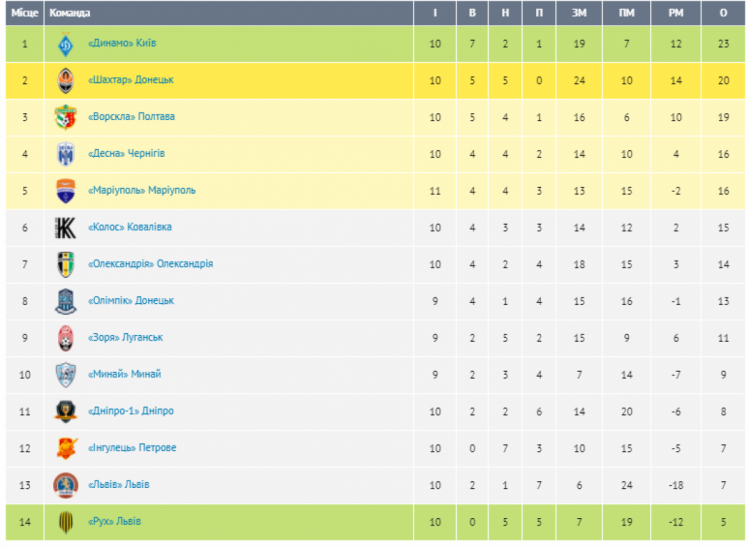Click the Dynamo Kyiv club logo
This screenshot has width=749, height=548.
click(x=65, y=44)
